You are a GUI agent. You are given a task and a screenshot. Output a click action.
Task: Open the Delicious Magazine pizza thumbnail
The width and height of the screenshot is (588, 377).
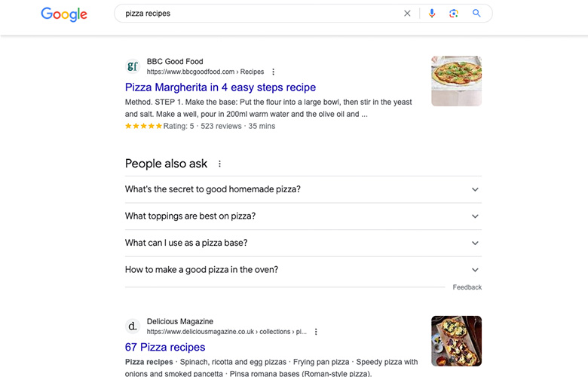pyautogui.click(x=456, y=341)
